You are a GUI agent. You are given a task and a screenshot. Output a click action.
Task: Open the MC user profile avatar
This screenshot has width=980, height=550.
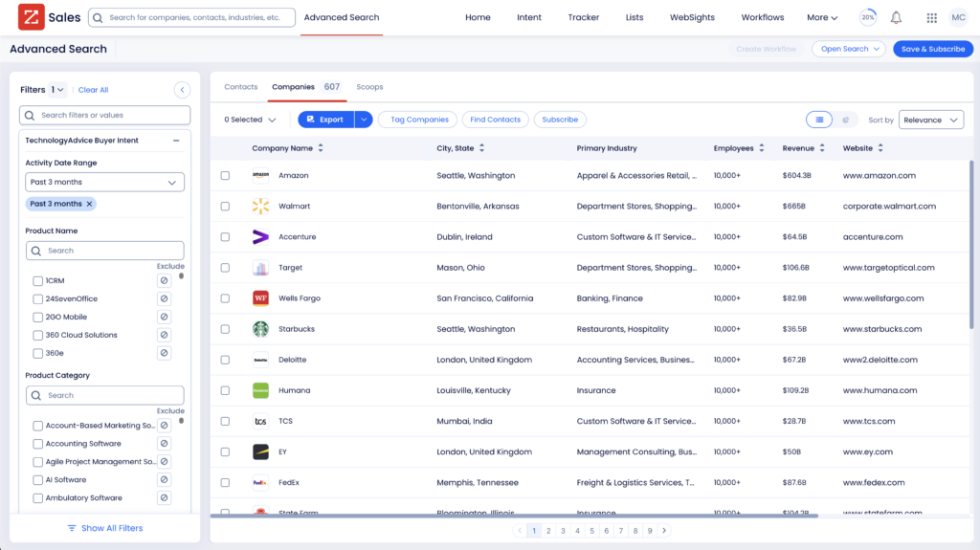click(x=958, y=17)
